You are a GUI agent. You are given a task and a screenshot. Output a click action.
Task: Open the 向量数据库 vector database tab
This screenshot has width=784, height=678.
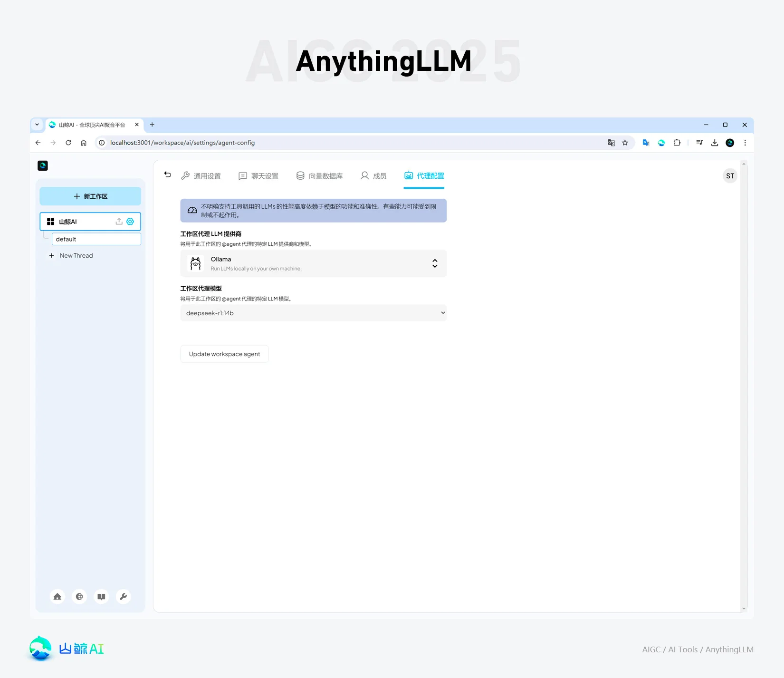(x=319, y=176)
